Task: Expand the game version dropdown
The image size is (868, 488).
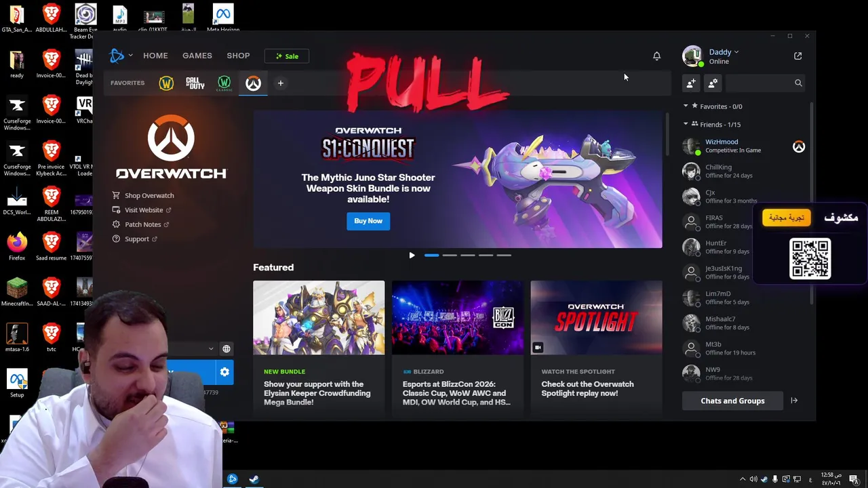Action: 211,349
